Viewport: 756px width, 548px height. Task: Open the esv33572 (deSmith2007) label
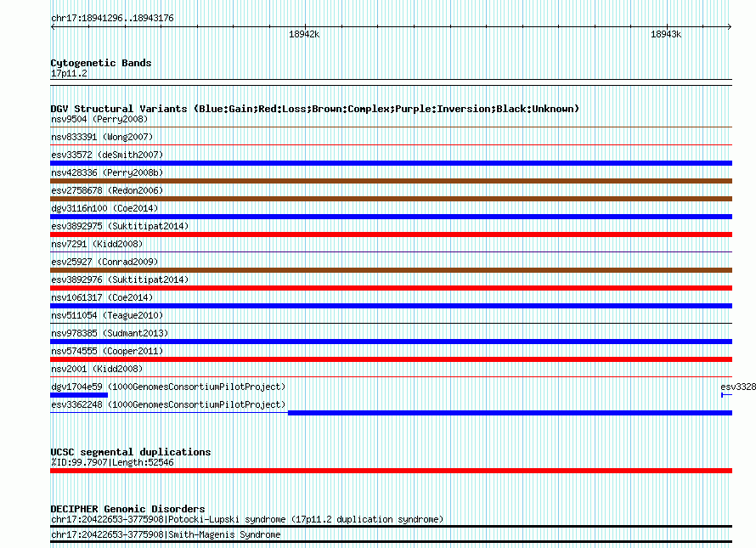(x=107, y=155)
